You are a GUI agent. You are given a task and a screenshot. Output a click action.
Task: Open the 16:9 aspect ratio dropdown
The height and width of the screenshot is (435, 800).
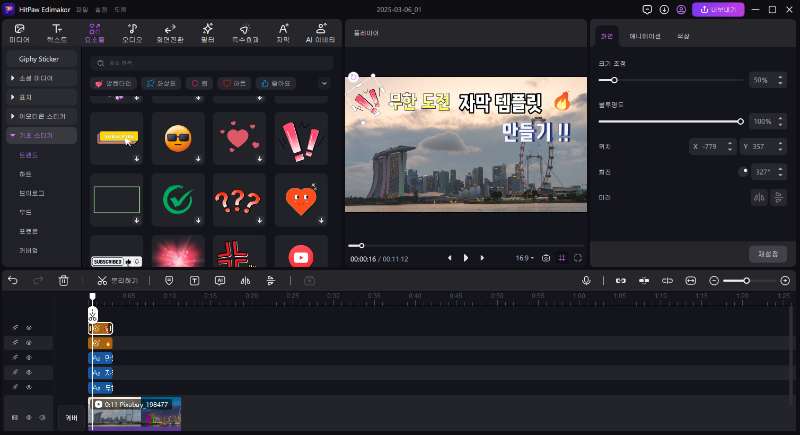[x=524, y=258]
